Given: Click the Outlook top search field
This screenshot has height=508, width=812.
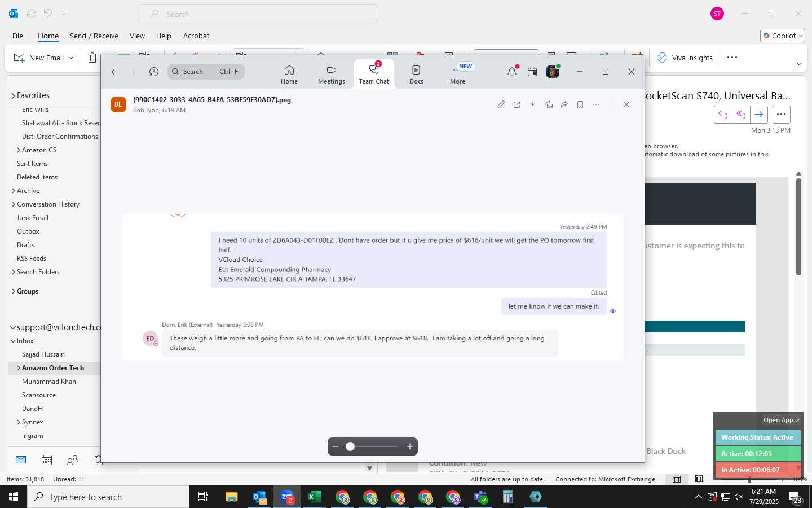Looking at the screenshot, I should click(x=258, y=14).
